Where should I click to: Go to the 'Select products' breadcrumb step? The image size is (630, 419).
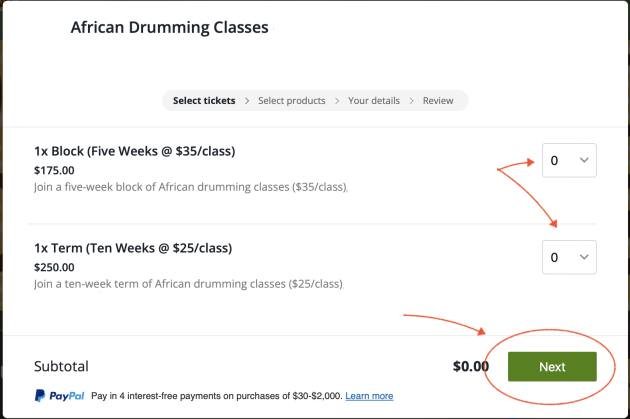point(292,100)
